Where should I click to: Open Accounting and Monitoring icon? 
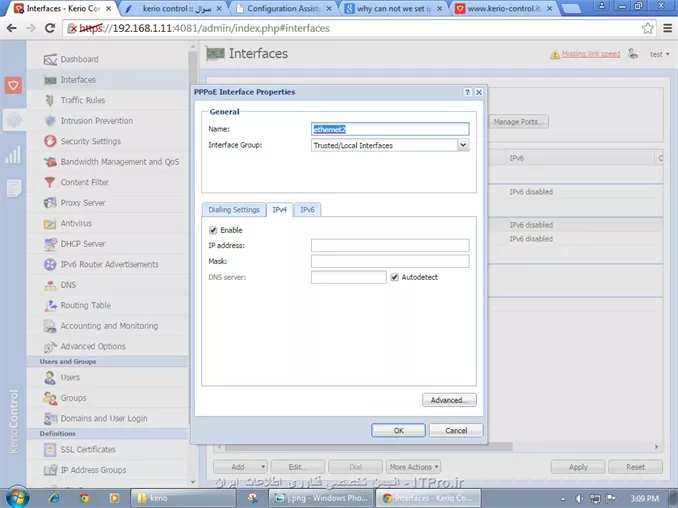coord(50,326)
